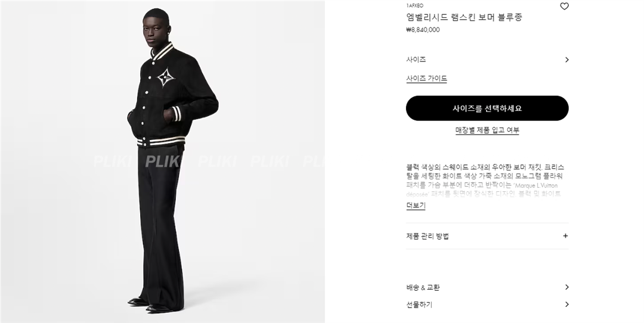
Task: Expand description with 더보기 link
Action: [416, 206]
